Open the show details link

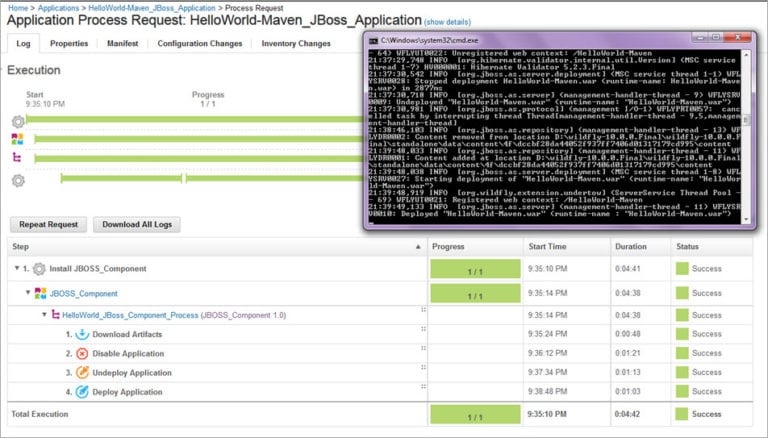point(447,21)
